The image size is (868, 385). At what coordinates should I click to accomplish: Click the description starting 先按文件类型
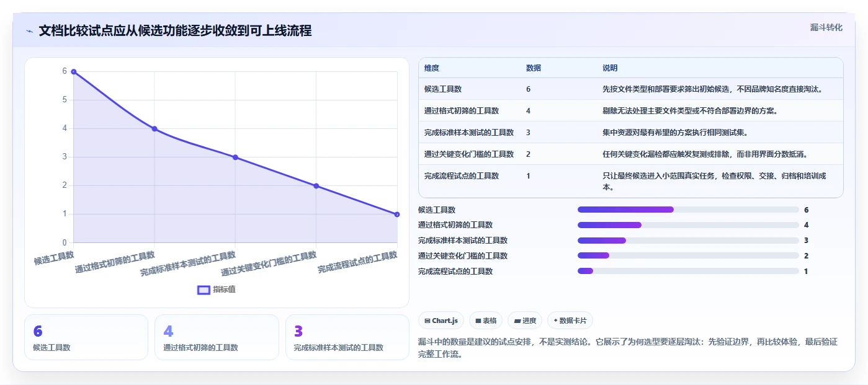click(x=713, y=89)
